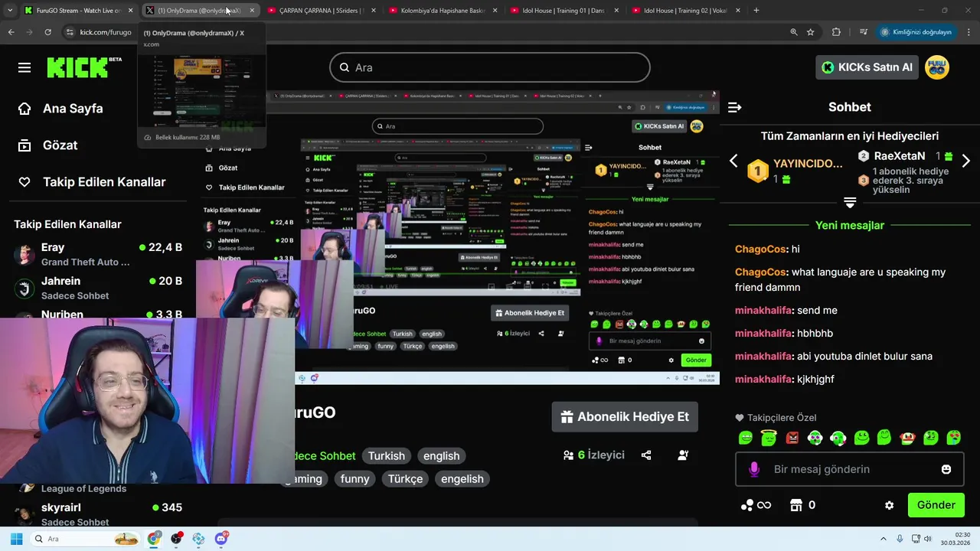This screenshot has width=980, height=551.
Task: Insert the laughing green emote
Action: pos(745,438)
